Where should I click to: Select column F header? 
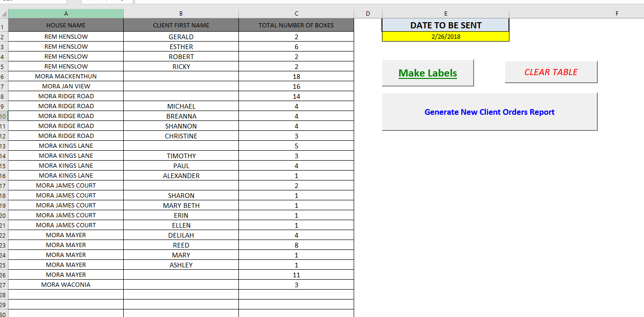[616, 14]
